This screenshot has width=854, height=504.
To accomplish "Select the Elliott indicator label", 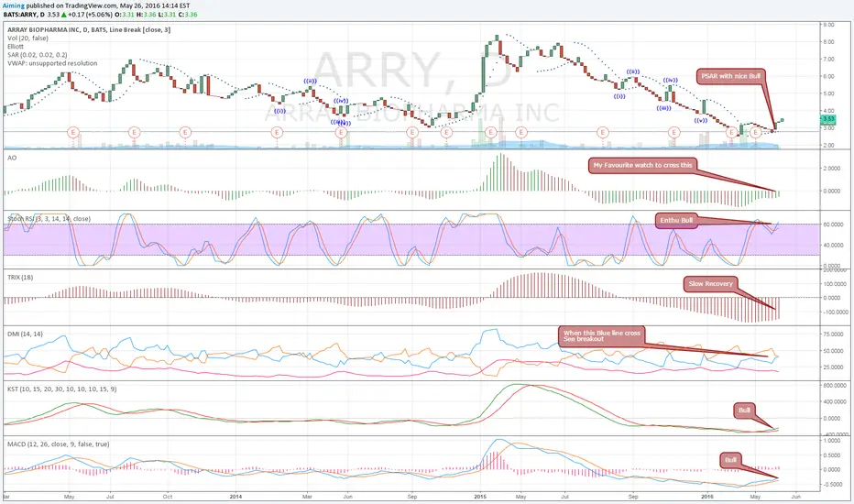I will pos(16,47).
